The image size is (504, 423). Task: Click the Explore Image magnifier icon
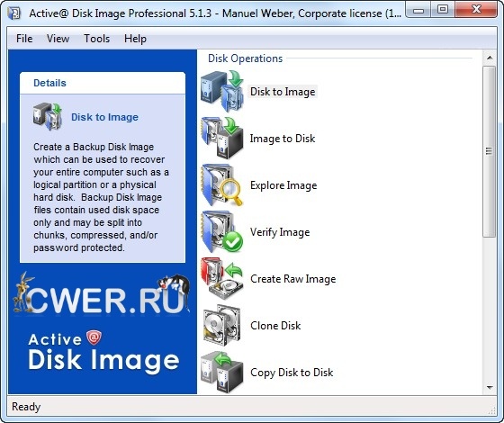[222, 185]
